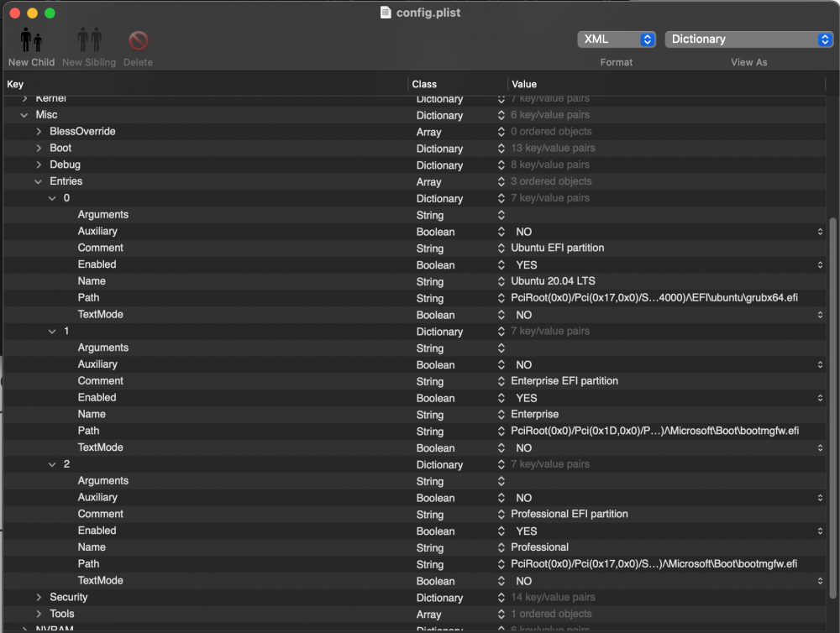840x633 pixels.
Task: Select the Comment key in entry 2
Action: pyautogui.click(x=100, y=514)
